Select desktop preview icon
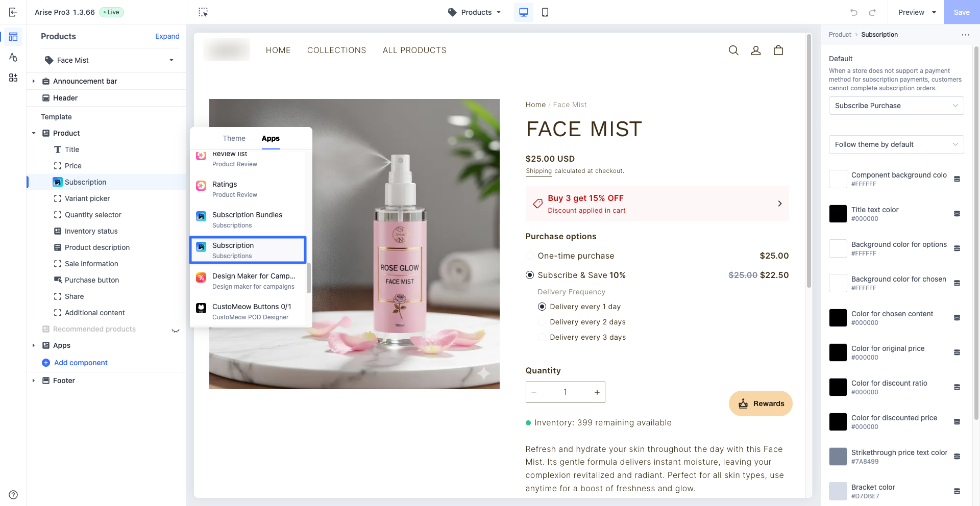 pos(524,12)
